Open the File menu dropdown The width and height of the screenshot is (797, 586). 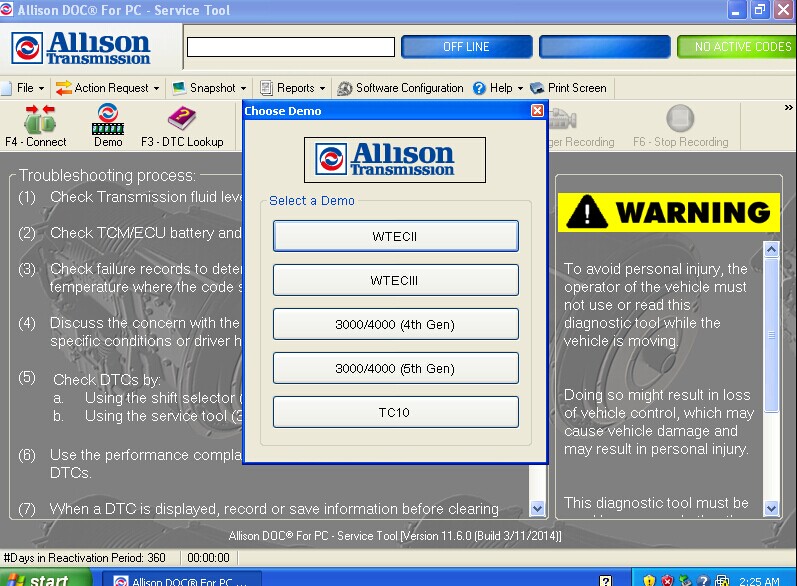pyautogui.click(x=23, y=88)
